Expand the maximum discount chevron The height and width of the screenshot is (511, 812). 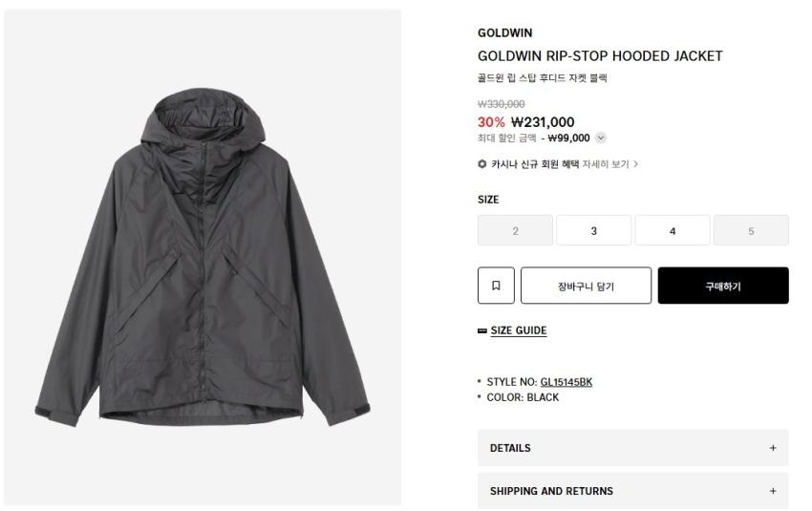click(x=600, y=138)
